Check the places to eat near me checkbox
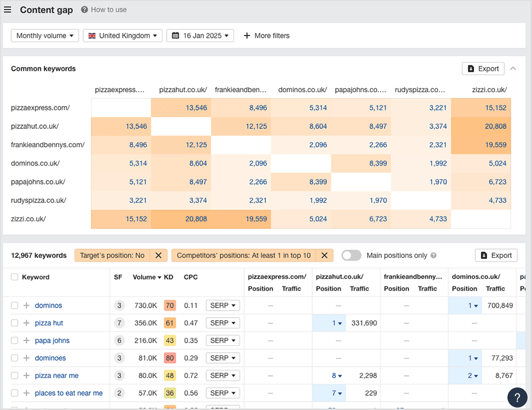 point(14,393)
